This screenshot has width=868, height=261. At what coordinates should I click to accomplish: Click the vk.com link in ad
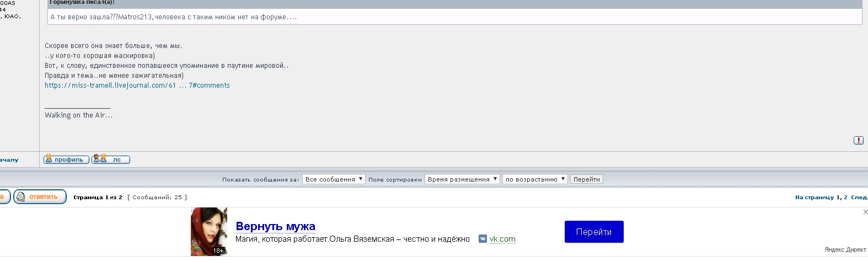[x=502, y=239]
